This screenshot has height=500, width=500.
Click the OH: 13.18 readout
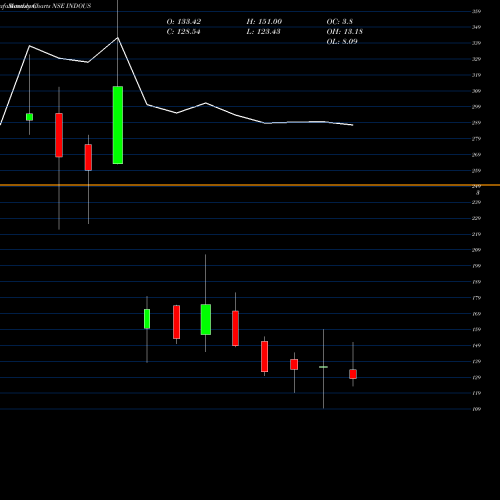tap(345, 32)
